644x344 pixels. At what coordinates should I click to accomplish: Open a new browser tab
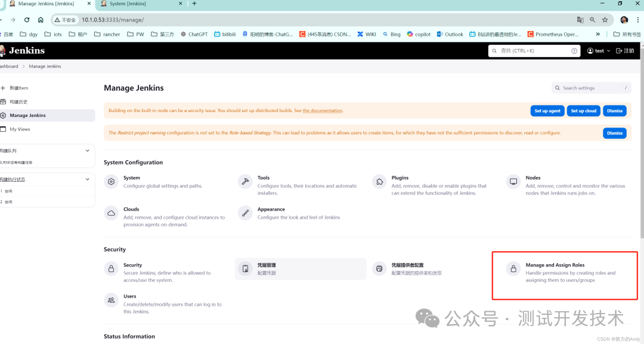[x=194, y=4]
